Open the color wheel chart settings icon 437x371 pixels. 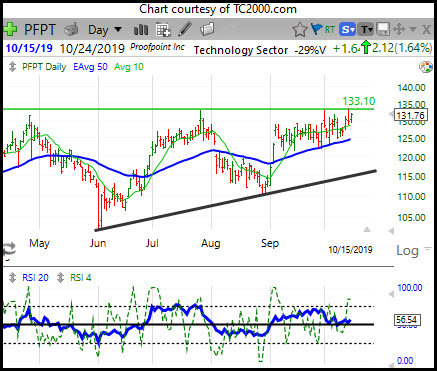pyautogui.click(x=426, y=67)
